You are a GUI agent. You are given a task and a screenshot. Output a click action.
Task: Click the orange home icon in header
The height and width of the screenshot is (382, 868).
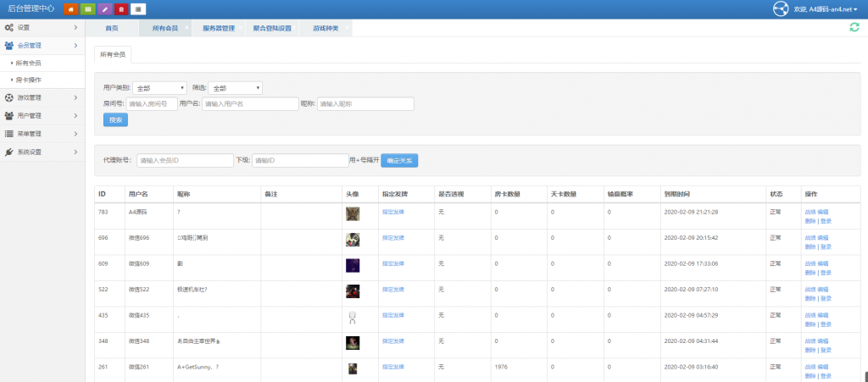tap(71, 9)
